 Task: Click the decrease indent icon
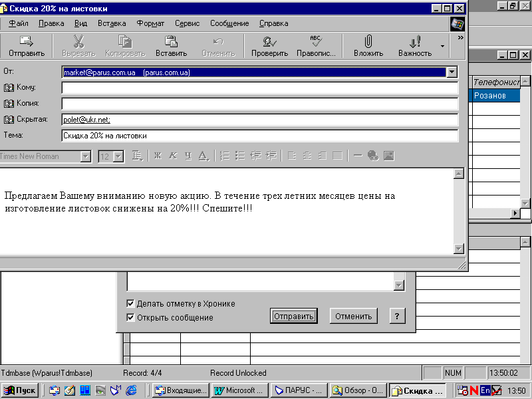coord(255,156)
